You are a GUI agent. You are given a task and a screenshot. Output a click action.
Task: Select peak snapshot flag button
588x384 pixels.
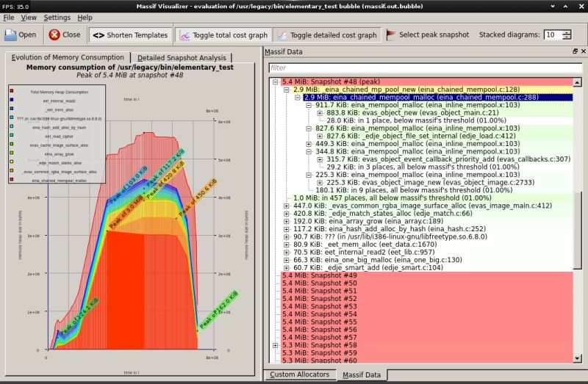[428, 35]
